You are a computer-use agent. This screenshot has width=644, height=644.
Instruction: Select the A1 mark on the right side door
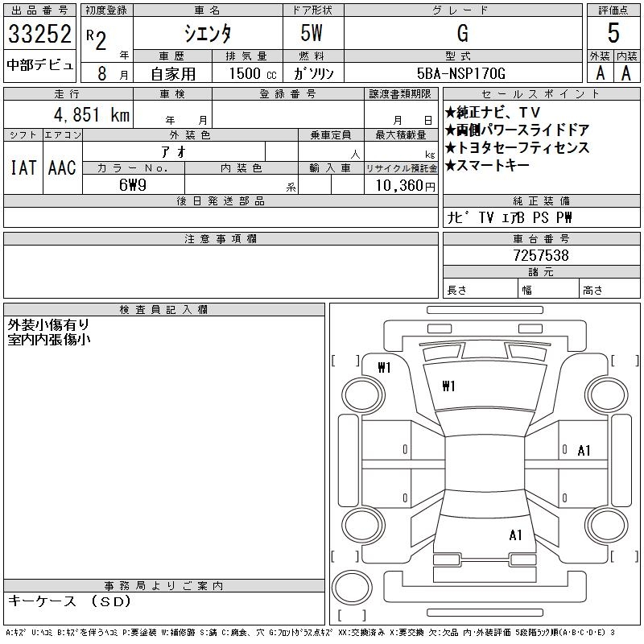point(584,451)
